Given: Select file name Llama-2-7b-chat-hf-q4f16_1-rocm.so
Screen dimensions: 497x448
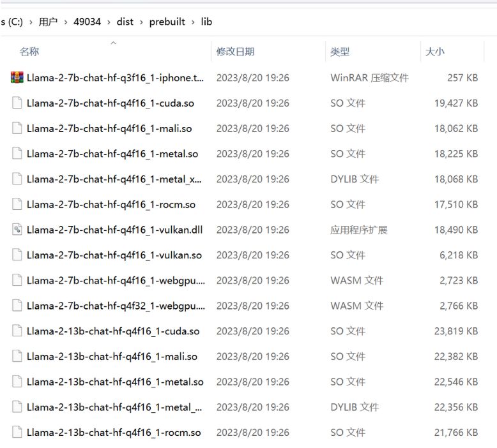Looking at the screenshot, I should [111, 204].
